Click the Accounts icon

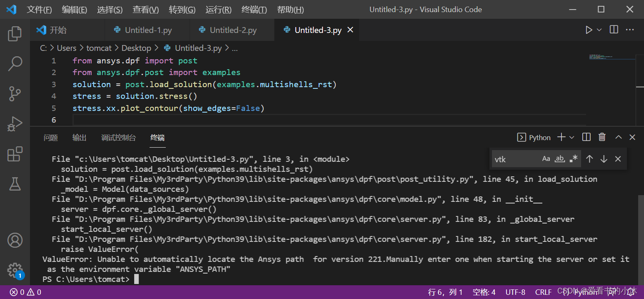pos(15,240)
